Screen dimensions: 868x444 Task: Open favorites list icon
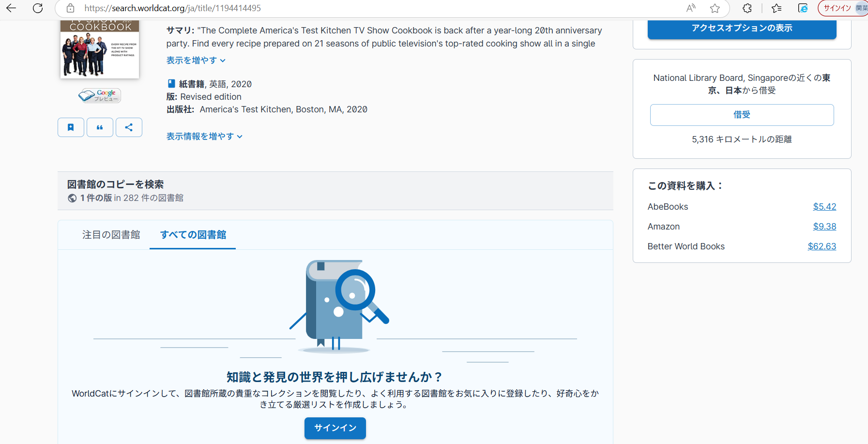(x=777, y=8)
